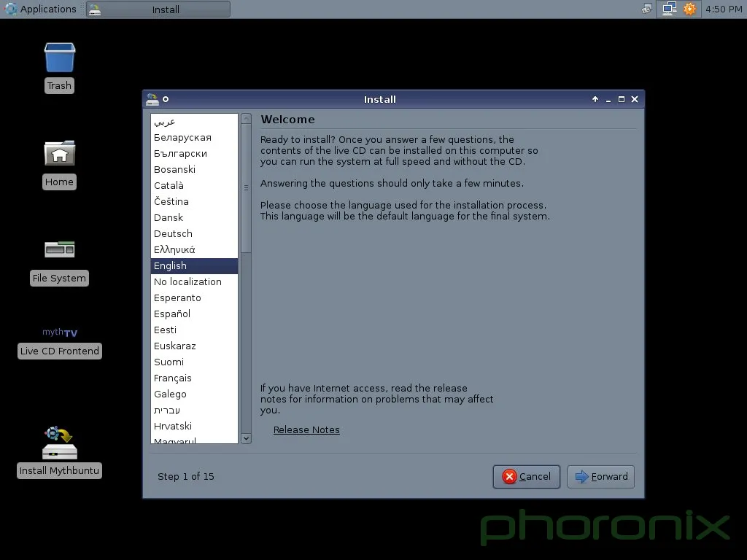Choose the No localization entry
The height and width of the screenshot is (560, 747).
pyautogui.click(x=194, y=282)
